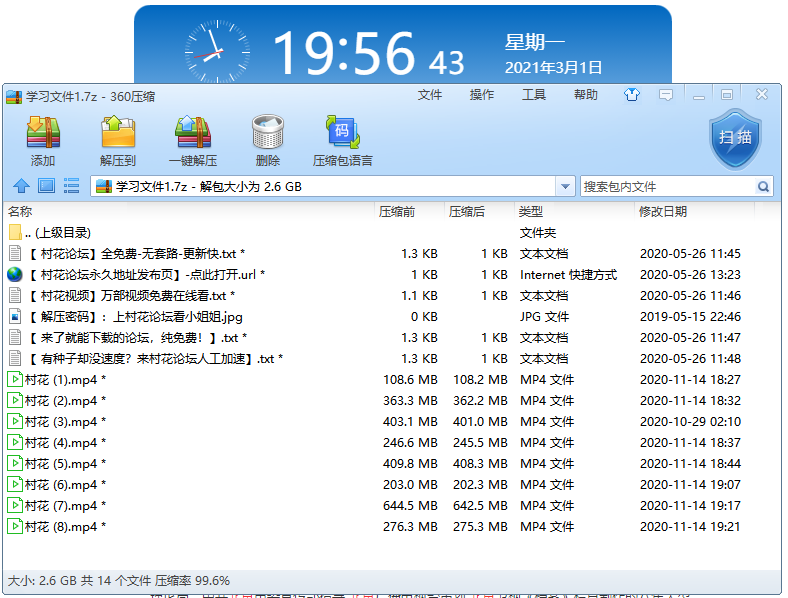Open the 帮助 menu
This screenshot has width=788, height=598.
tap(586, 95)
